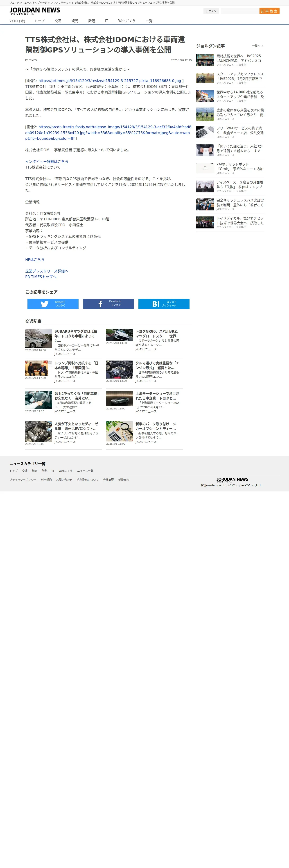
Task: Click the プレスリリース breadcrumb link
Action: 59,3
